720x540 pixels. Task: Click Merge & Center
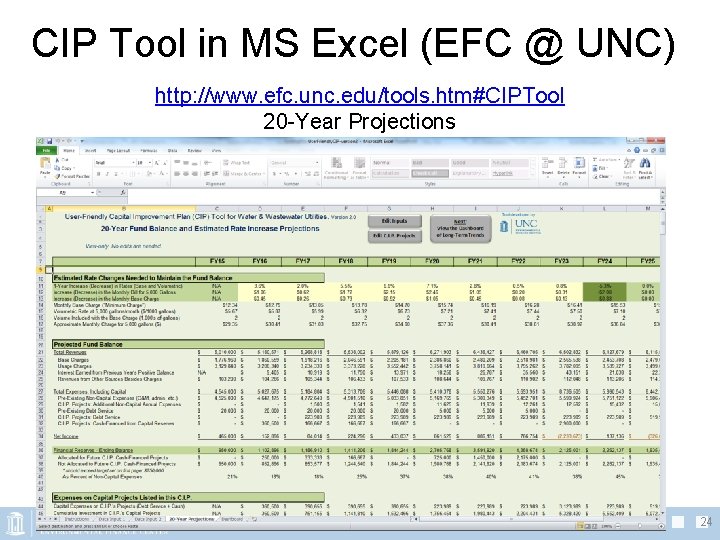coord(242,174)
